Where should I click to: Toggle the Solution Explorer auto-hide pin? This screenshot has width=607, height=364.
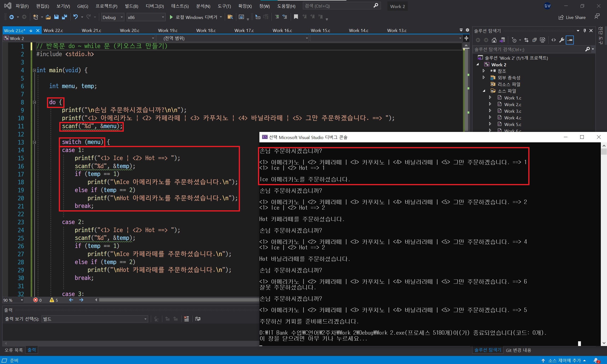[585, 31]
